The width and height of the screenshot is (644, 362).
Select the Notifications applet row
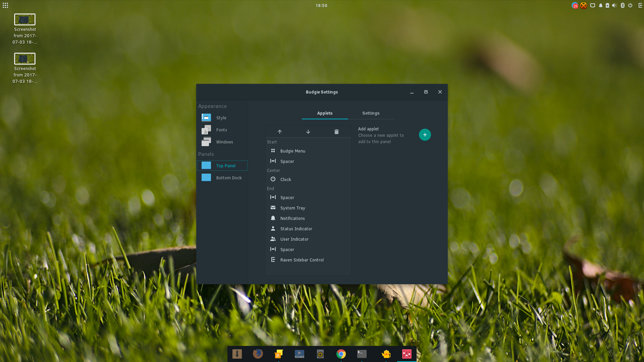pos(308,218)
